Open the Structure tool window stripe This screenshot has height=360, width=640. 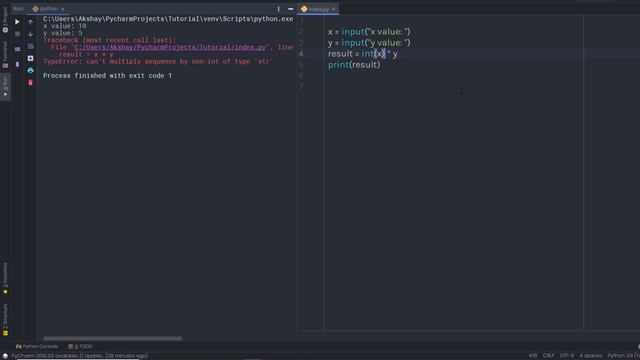coord(5,319)
